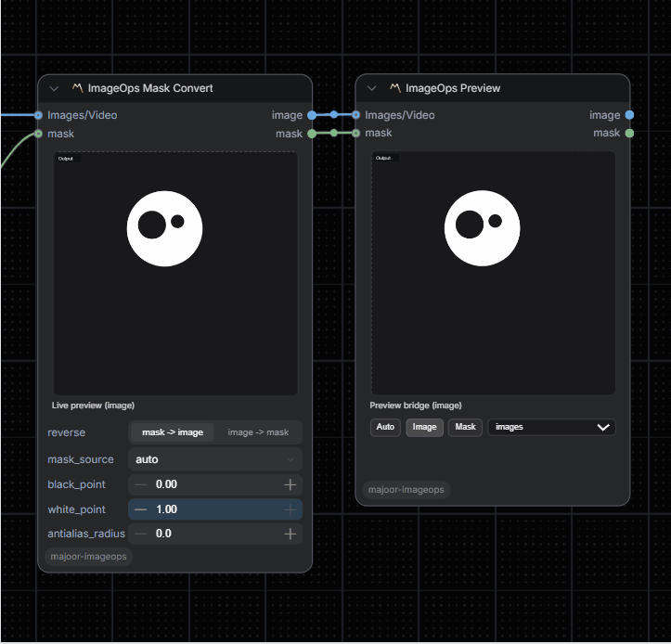
Task: Click majoor-imageops badge on Preview node
Action: point(406,490)
